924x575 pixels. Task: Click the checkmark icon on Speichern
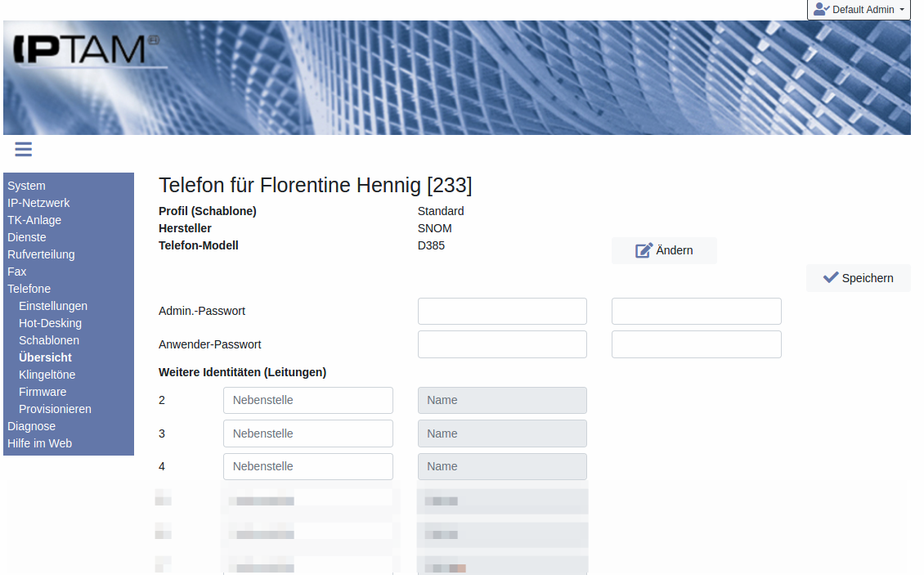831,278
